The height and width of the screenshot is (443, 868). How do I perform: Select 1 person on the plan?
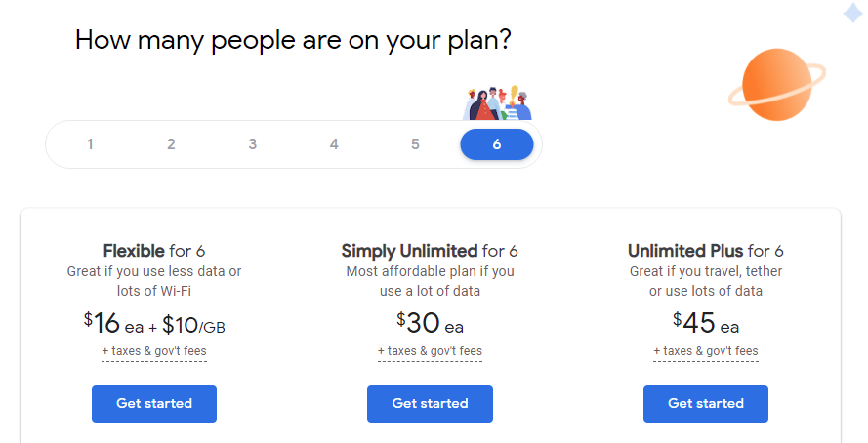[x=90, y=144]
